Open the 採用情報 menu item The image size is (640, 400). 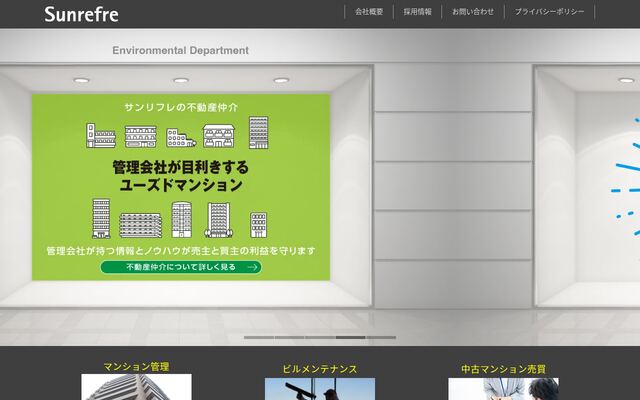tap(418, 12)
